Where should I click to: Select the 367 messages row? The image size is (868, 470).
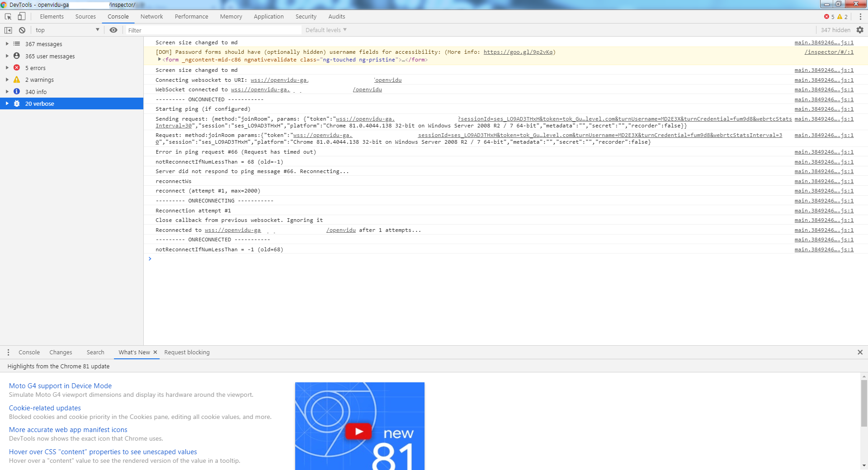click(x=71, y=44)
